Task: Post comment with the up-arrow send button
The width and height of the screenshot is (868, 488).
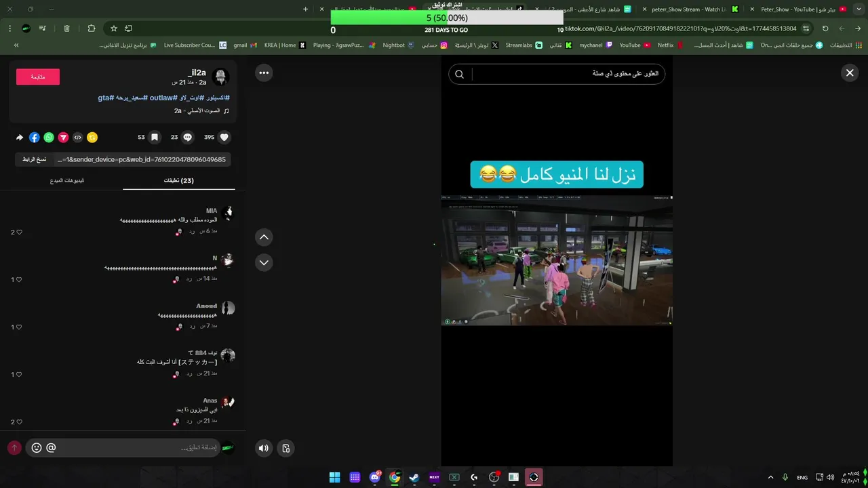Action: coord(14,448)
